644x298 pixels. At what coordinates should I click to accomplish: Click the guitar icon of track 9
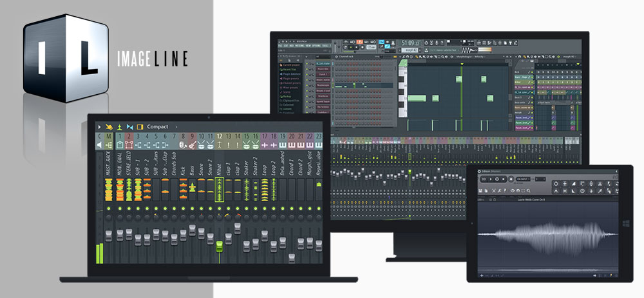192,145
